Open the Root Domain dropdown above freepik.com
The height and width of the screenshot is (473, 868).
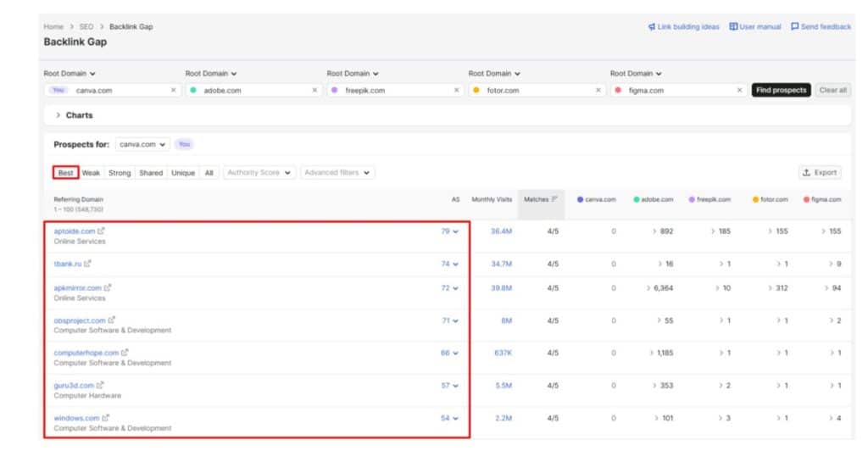pos(353,74)
